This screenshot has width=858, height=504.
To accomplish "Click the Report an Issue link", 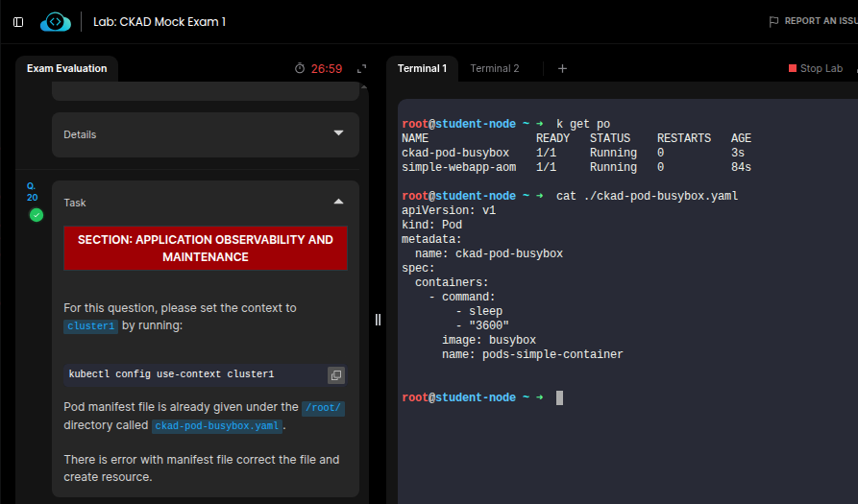I will click(820, 21).
